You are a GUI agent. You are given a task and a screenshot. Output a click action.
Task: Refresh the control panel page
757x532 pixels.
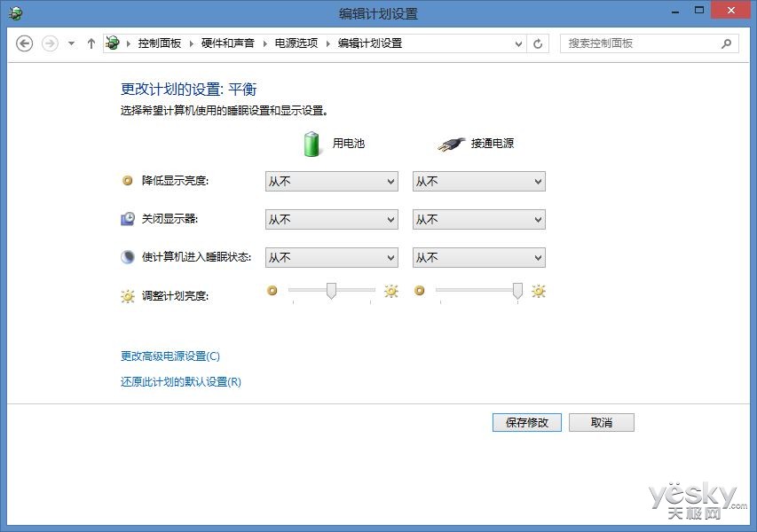pos(538,44)
